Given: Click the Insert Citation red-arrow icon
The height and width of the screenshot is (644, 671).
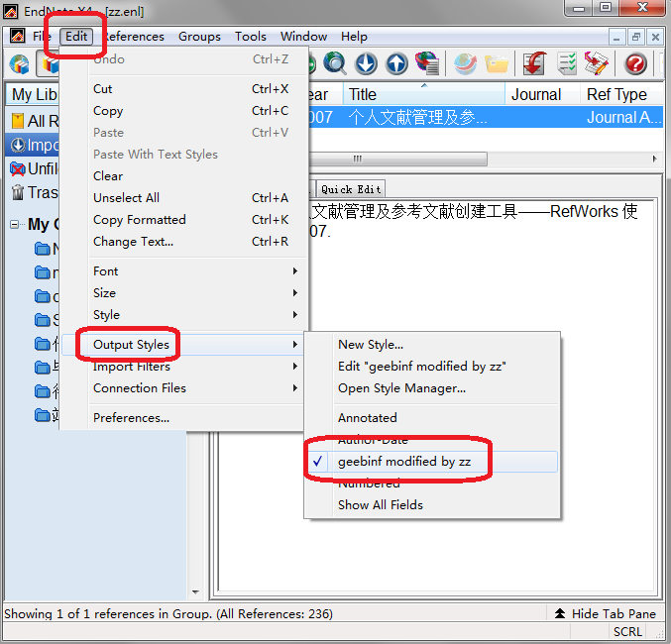Looking at the screenshot, I should 534,63.
